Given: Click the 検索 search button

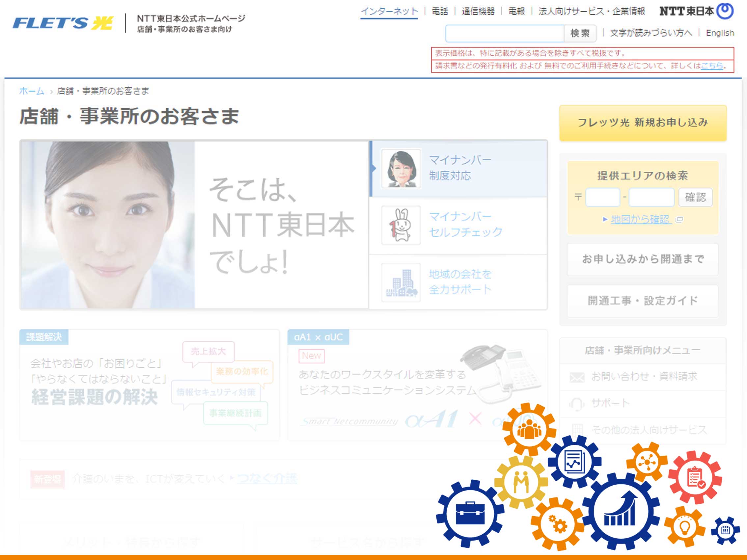Looking at the screenshot, I should click(x=580, y=34).
